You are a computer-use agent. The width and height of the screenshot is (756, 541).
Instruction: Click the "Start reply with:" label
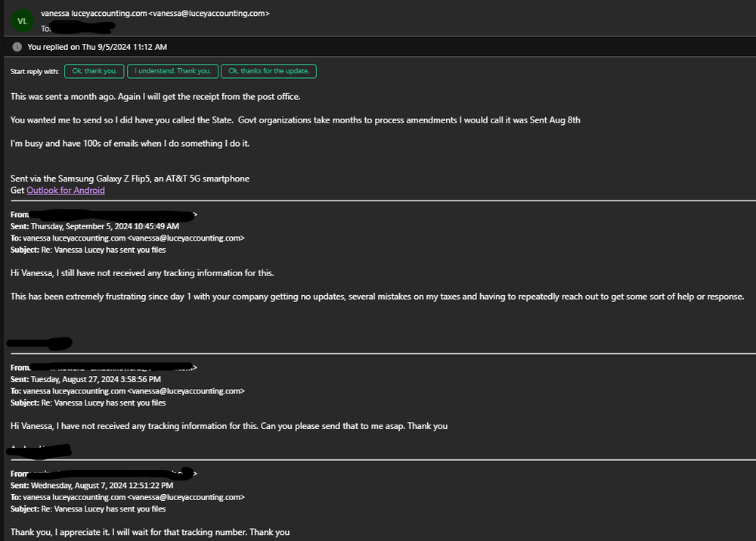35,71
